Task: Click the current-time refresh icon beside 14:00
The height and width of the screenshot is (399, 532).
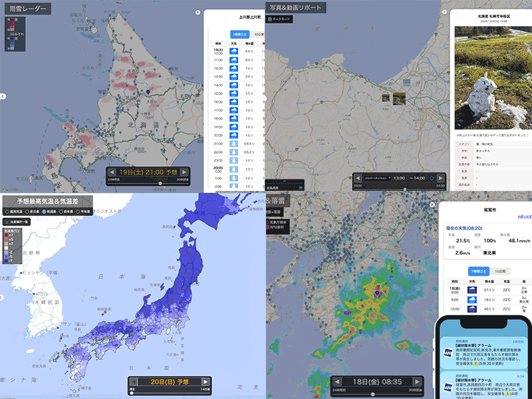Action: (431, 178)
